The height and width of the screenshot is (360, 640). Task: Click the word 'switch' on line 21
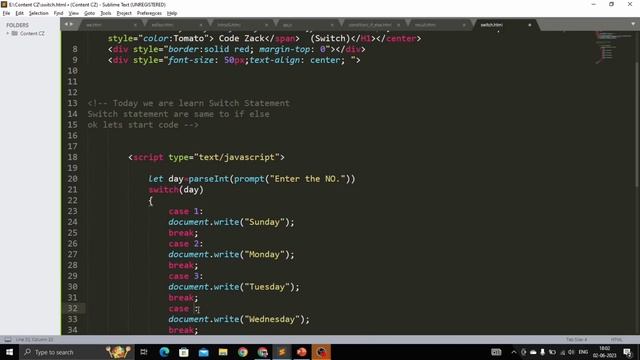163,190
